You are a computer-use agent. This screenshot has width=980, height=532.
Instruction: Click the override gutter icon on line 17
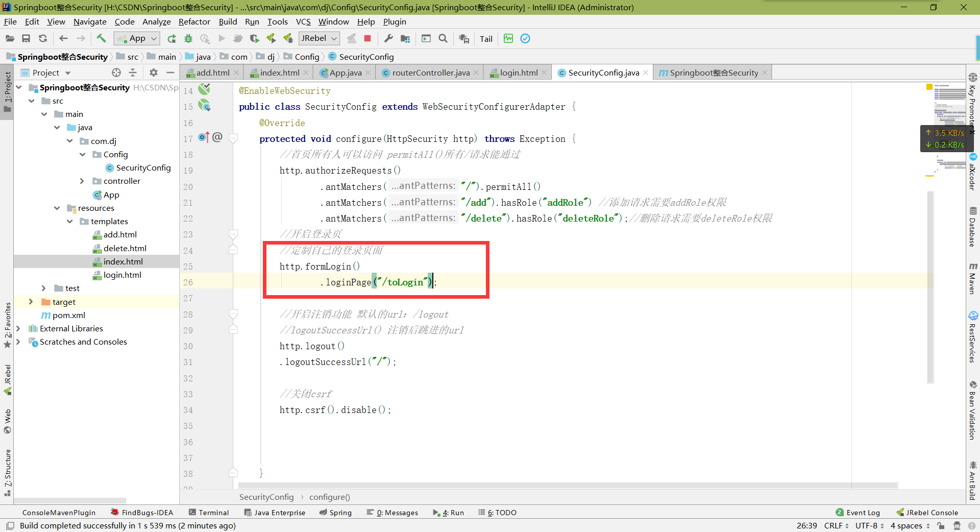tap(204, 137)
